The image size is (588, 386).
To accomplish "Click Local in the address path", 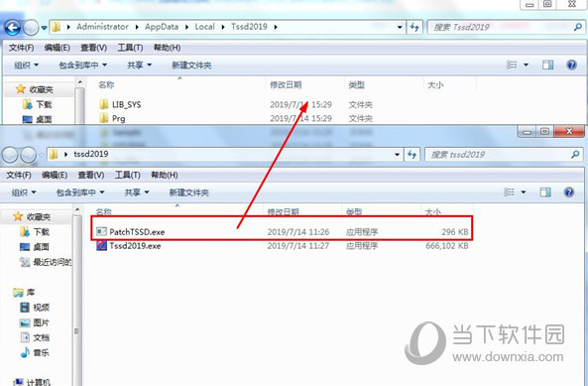I will click(x=204, y=27).
